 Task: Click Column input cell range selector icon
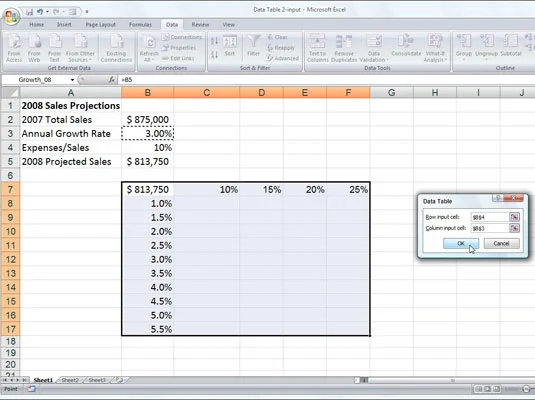[x=514, y=228]
